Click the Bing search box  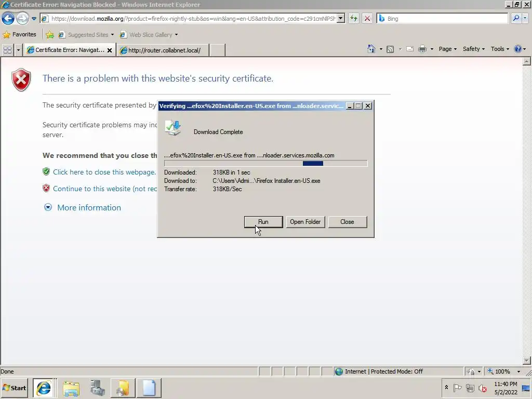click(x=442, y=19)
